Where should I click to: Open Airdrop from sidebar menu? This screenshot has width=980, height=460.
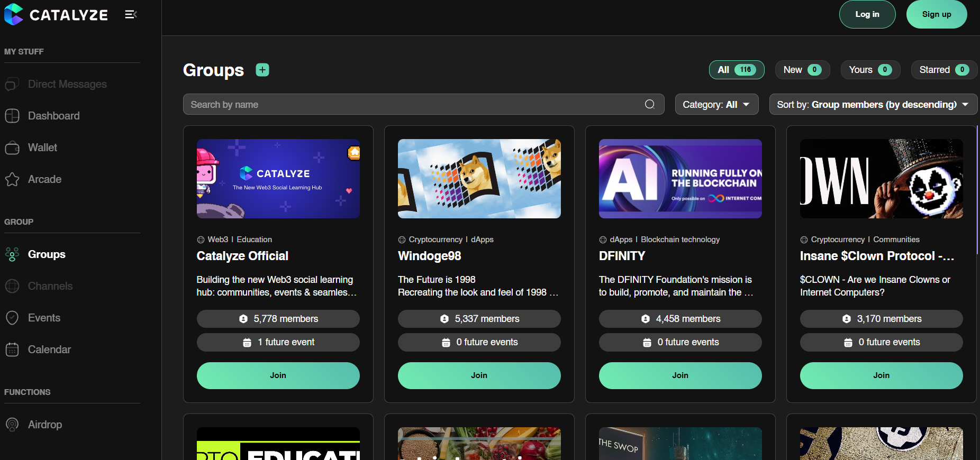point(45,425)
